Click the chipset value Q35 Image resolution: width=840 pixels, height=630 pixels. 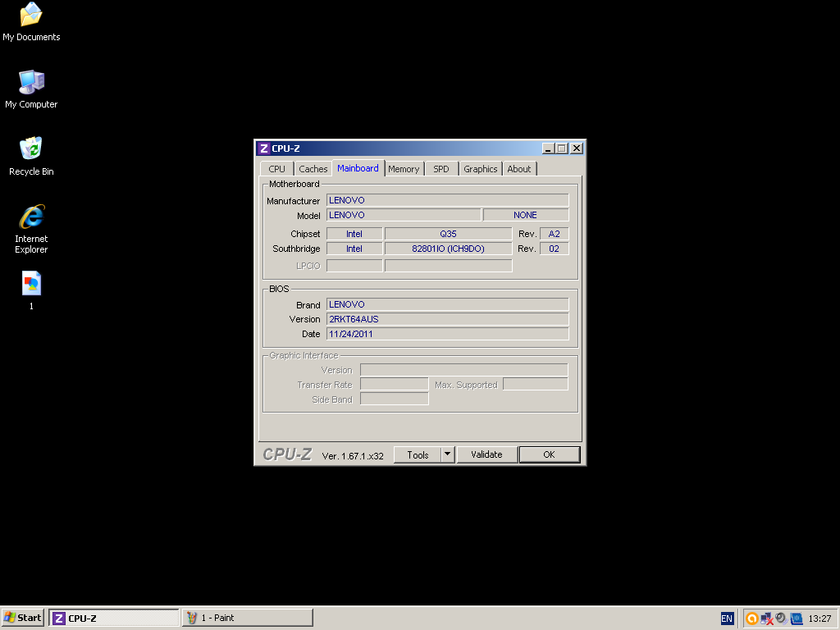[x=449, y=234]
